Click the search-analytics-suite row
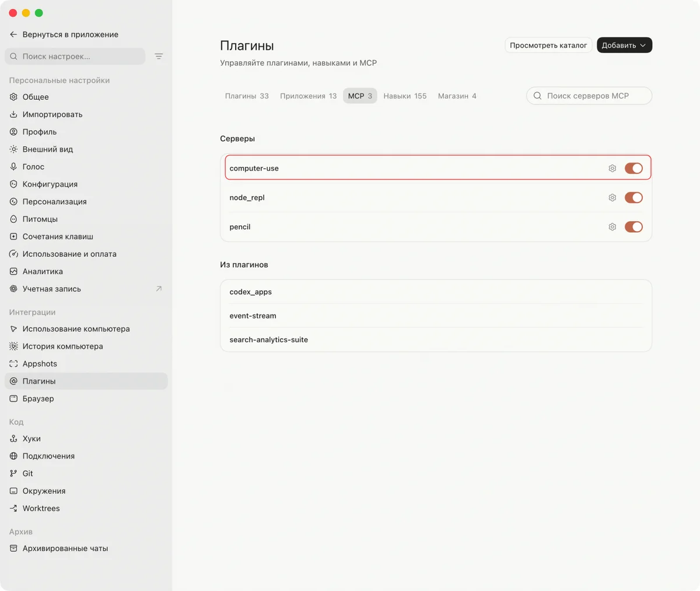 point(436,340)
